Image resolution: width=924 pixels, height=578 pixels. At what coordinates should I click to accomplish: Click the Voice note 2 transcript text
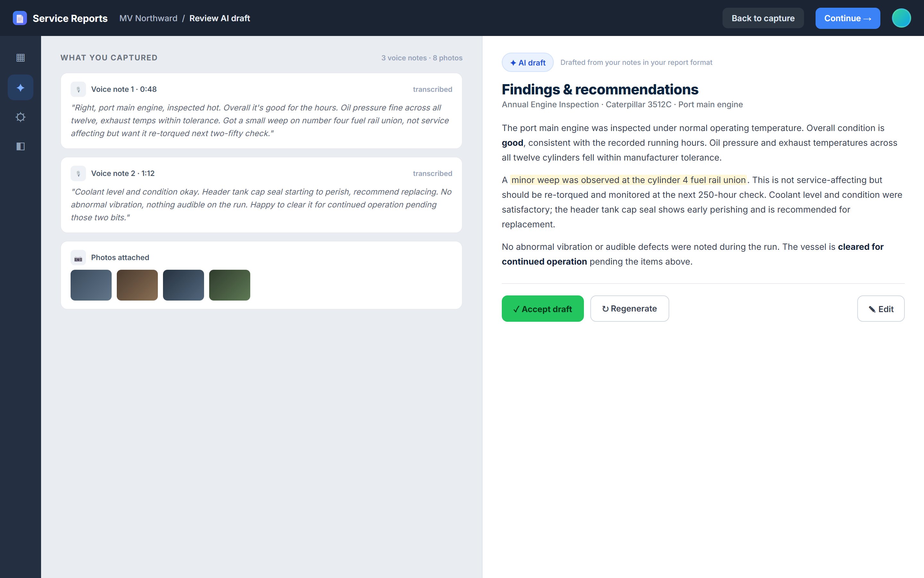(x=261, y=205)
